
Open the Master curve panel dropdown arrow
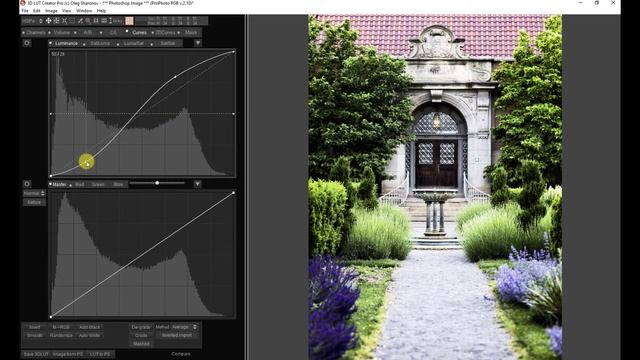tap(198, 184)
